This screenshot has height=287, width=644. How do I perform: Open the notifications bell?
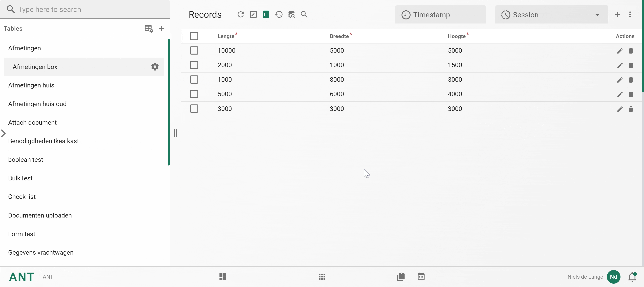coord(632,277)
